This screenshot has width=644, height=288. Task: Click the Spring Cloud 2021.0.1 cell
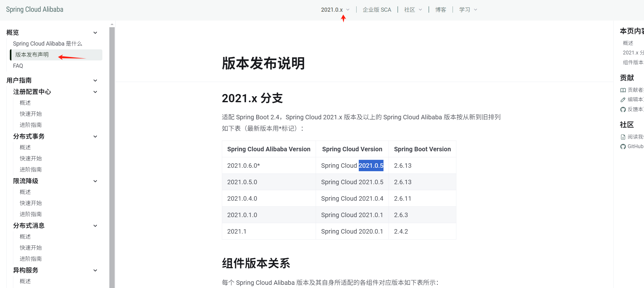pos(352,215)
